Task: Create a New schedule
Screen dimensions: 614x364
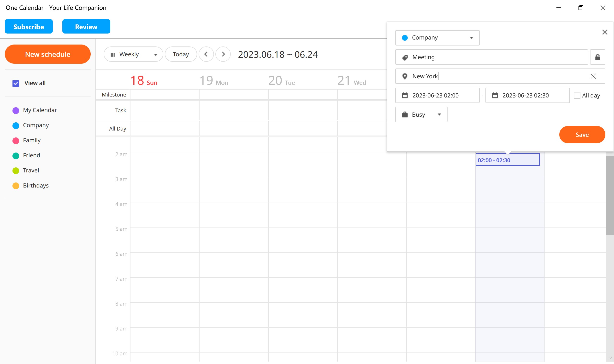Action: click(x=47, y=54)
